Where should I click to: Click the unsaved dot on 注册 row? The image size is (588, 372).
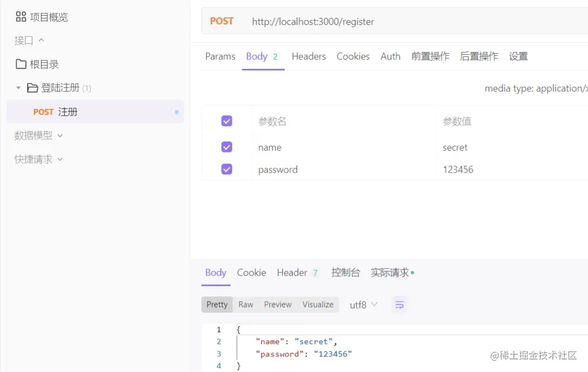coord(177,112)
